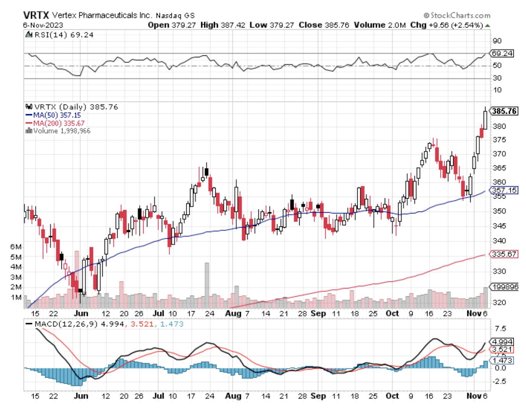Select the 385.76 last price tag
Viewport: 526px width, 420px height.
(x=504, y=111)
